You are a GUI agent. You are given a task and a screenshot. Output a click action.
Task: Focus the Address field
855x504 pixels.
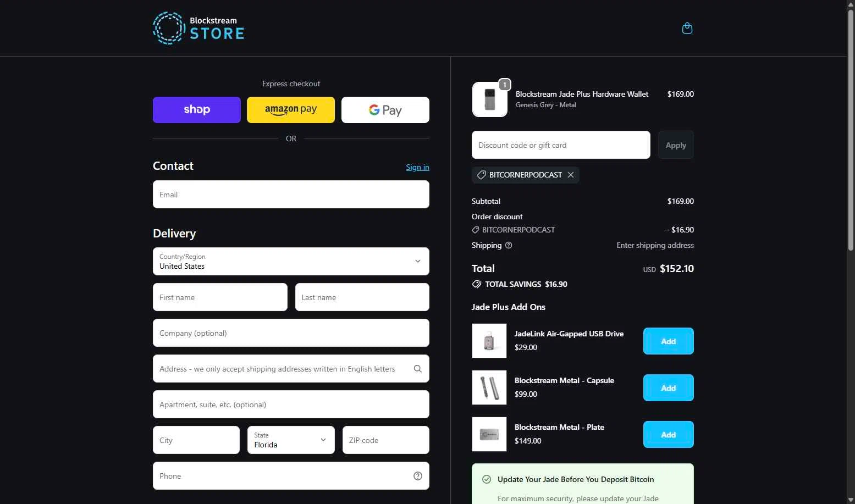291,369
